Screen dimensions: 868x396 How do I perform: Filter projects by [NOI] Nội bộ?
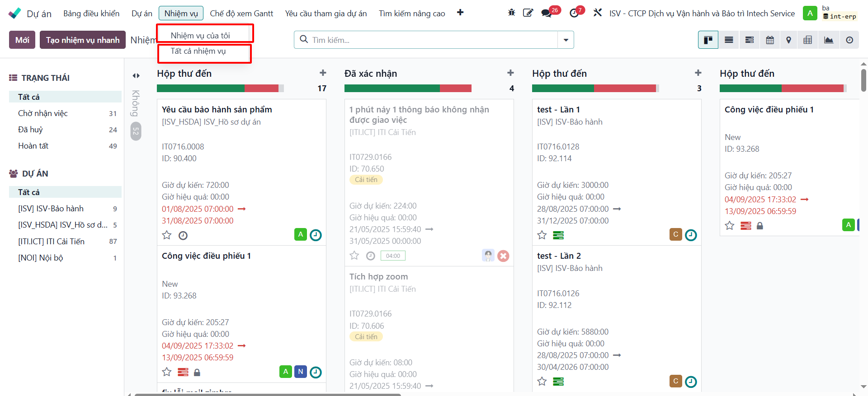pyautogui.click(x=65, y=258)
